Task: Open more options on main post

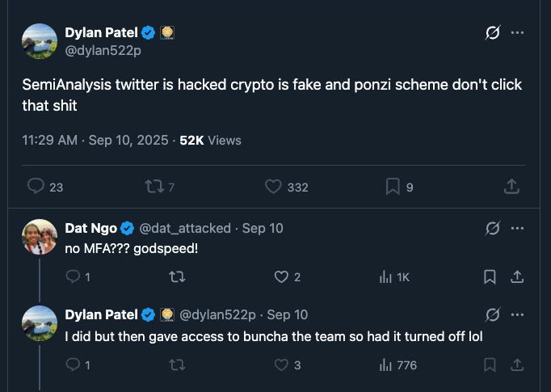Action: tap(518, 33)
